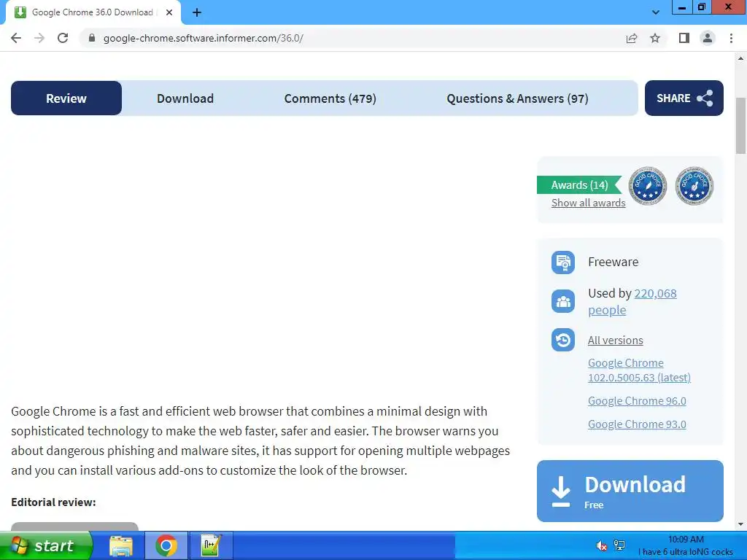Click the 10:09 AM taskbar clock
Image resolution: width=747 pixels, height=560 pixels.
(x=686, y=539)
